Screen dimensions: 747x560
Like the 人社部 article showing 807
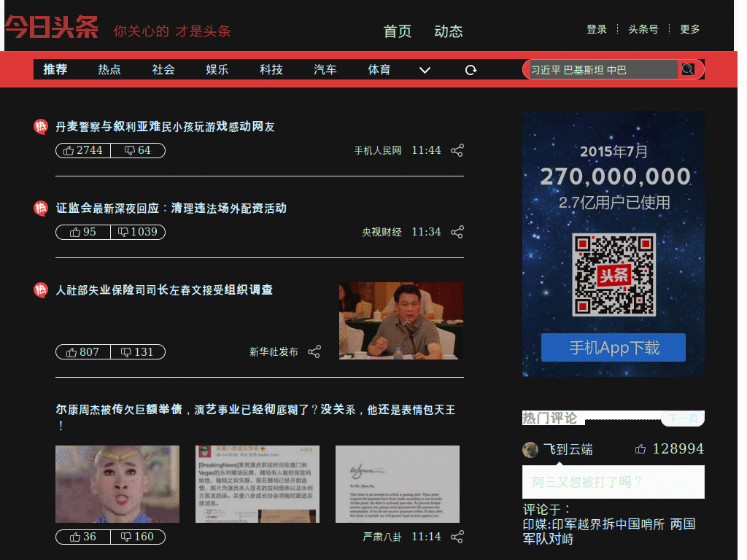coord(83,352)
